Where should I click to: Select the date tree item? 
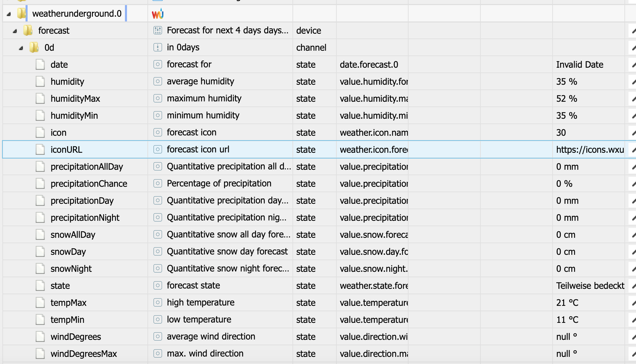pyautogui.click(x=59, y=65)
